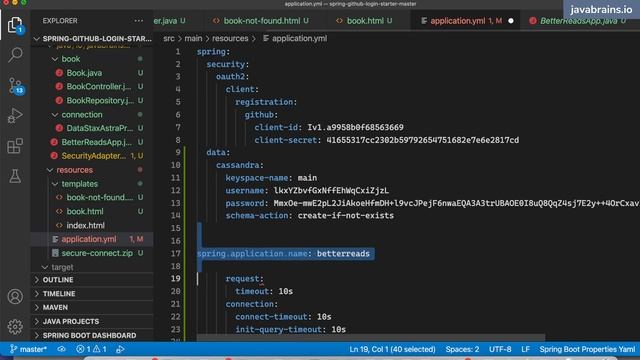Click the cloud sync icon in status bar
The image size is (640, 360).
(62, 349)
